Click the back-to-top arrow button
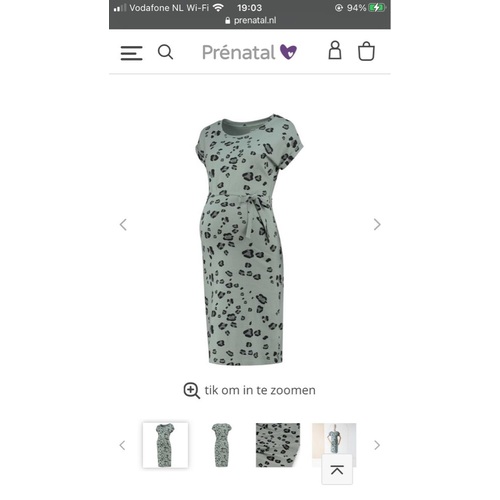Viewport: 500px width, 500px height. pyautogui.click(x=337, y=469)
